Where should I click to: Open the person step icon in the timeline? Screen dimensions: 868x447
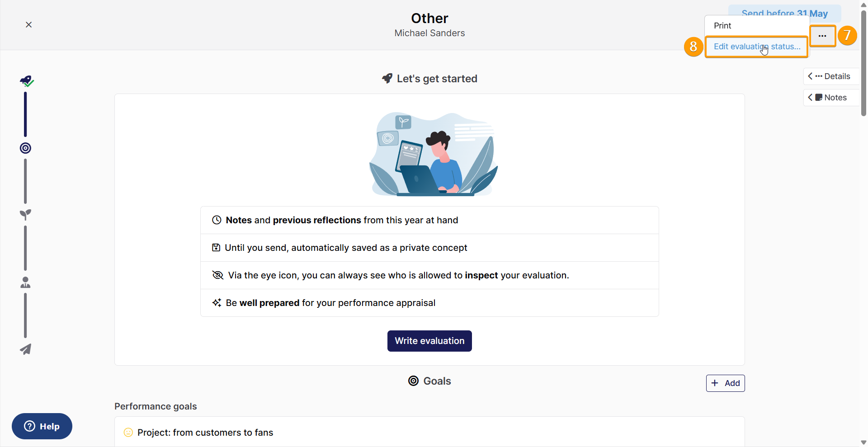pos(25,282)
